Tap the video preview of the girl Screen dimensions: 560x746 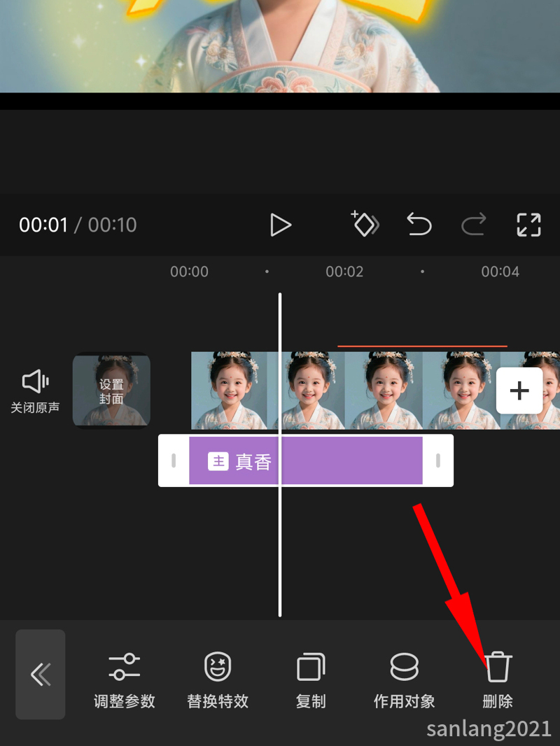[280, 49]
